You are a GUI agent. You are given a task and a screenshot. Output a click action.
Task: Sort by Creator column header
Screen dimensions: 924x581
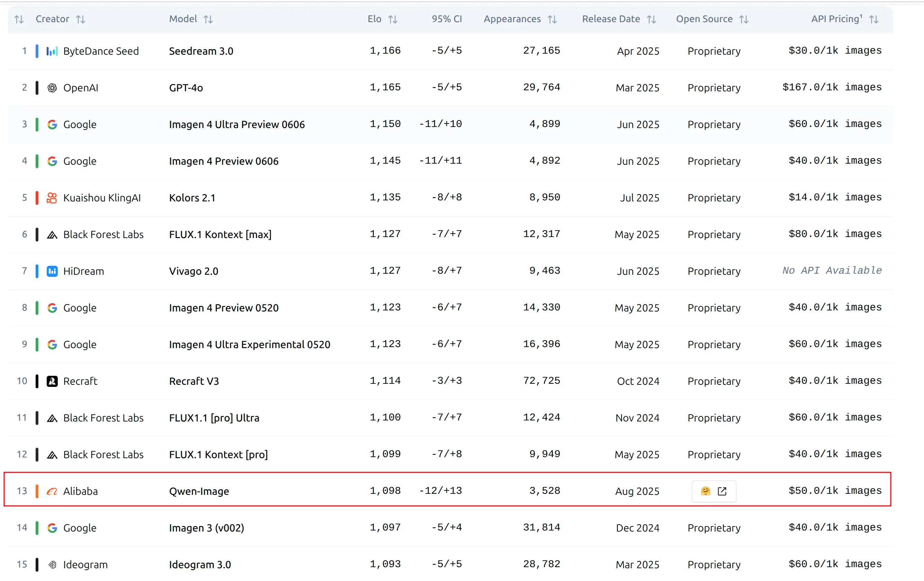coord(53,19)
